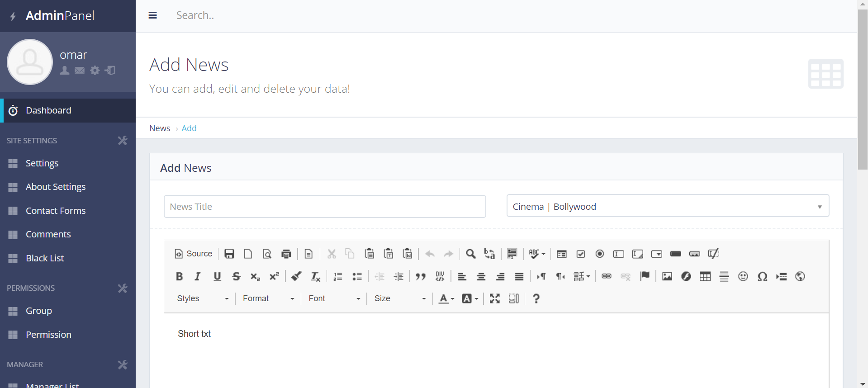Align text right
The image size is (868, 388).
tap(500, 276)
